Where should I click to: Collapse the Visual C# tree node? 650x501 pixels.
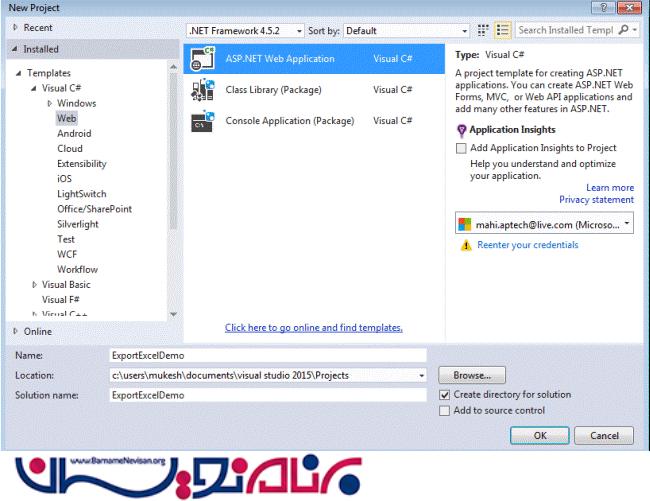click(34, 88)
